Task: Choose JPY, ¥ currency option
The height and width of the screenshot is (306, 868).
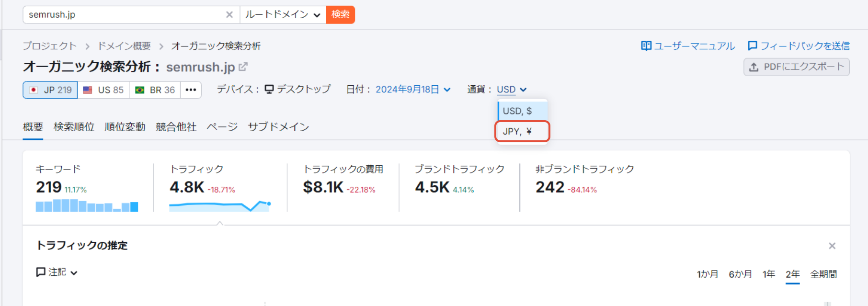Action: click(x=522, y=131)
